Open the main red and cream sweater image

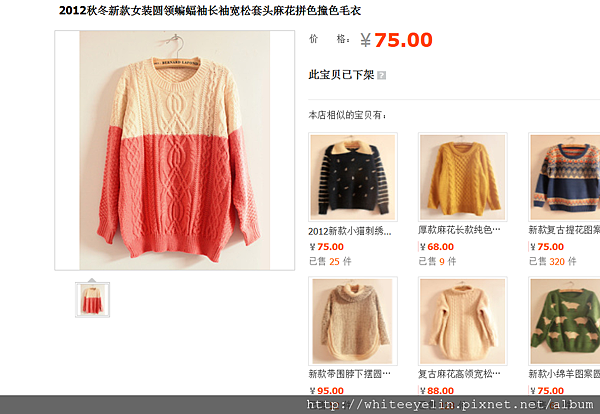tap(174, 150)
